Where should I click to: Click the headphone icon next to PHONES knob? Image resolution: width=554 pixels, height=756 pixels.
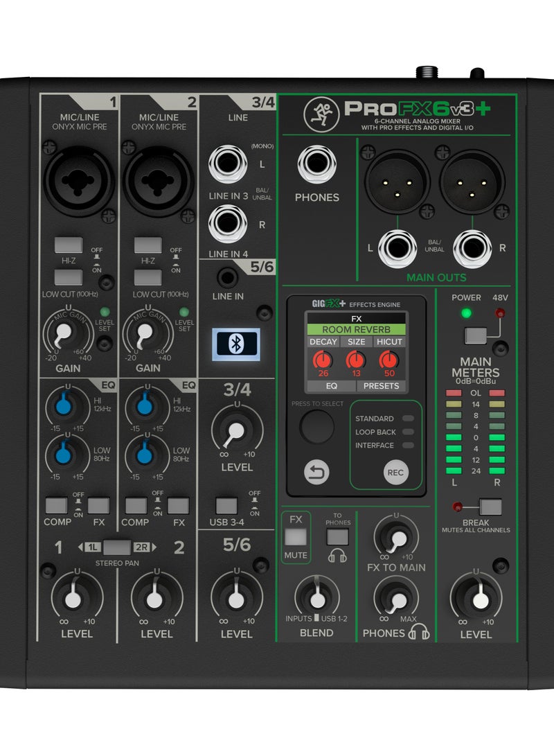click(418, 631)
